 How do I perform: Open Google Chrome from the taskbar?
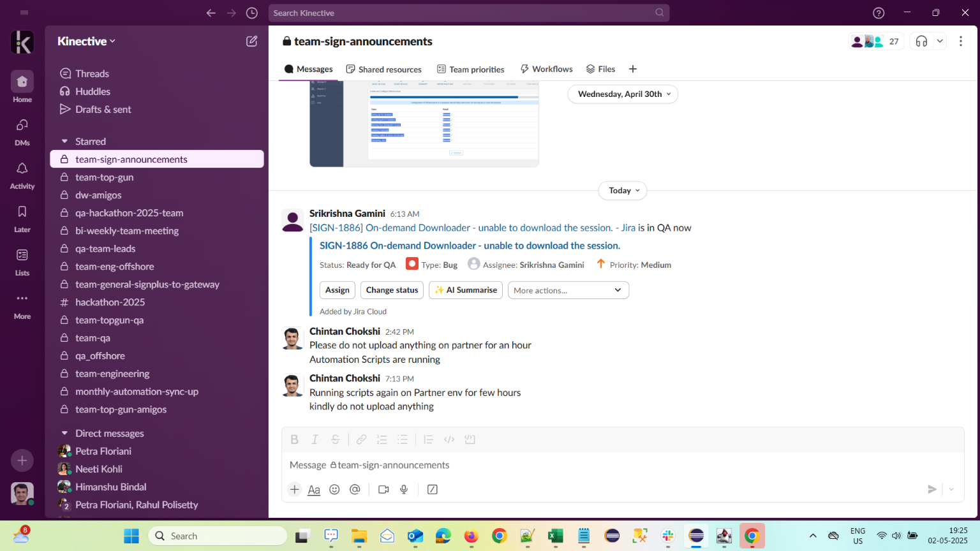point(500,536)
